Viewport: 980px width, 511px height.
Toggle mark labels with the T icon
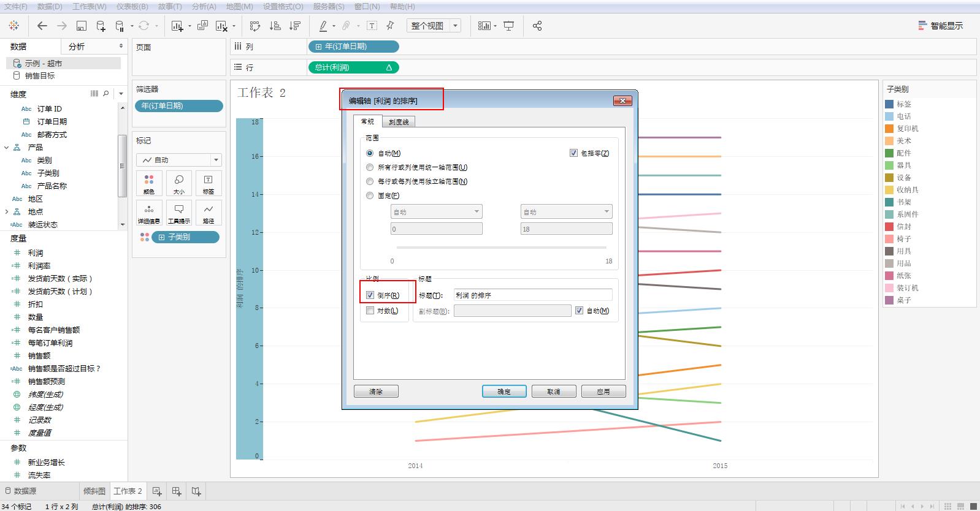tap(372, 26)
